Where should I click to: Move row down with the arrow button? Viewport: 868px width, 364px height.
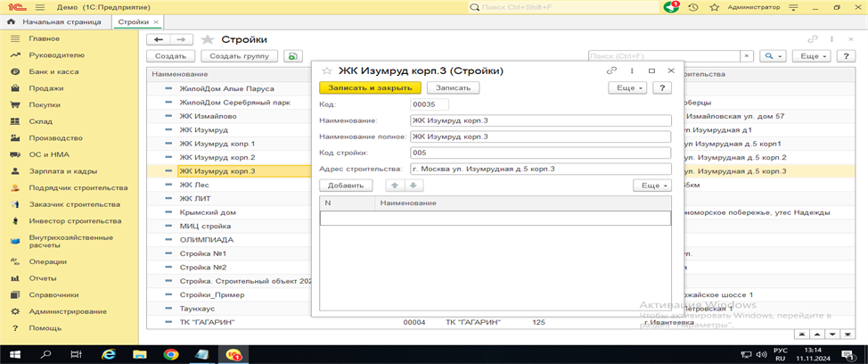coord(414,186)
